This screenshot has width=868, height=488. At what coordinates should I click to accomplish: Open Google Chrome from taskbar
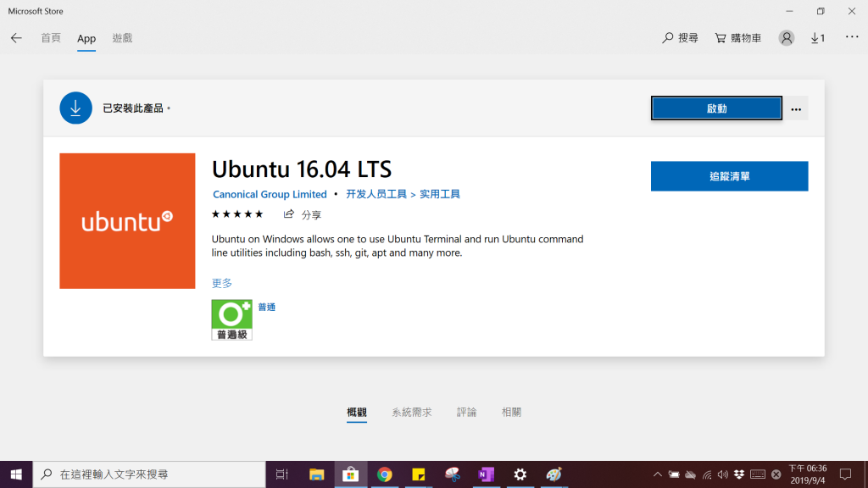384,474
